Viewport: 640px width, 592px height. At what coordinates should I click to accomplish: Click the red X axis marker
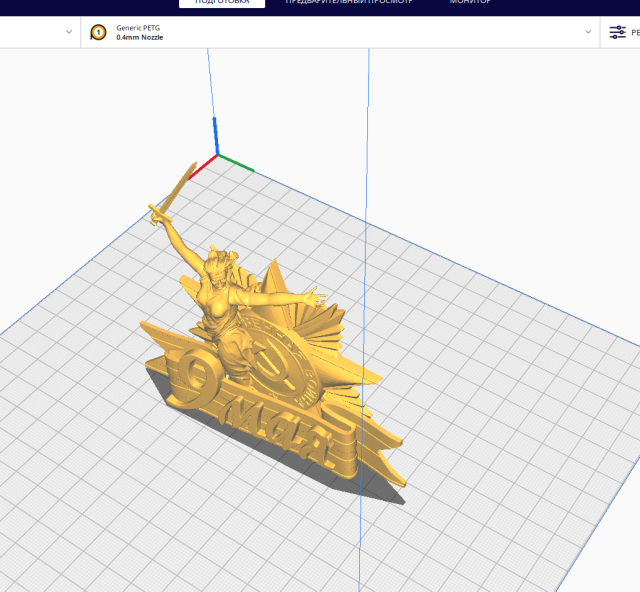tap(203, 163)
